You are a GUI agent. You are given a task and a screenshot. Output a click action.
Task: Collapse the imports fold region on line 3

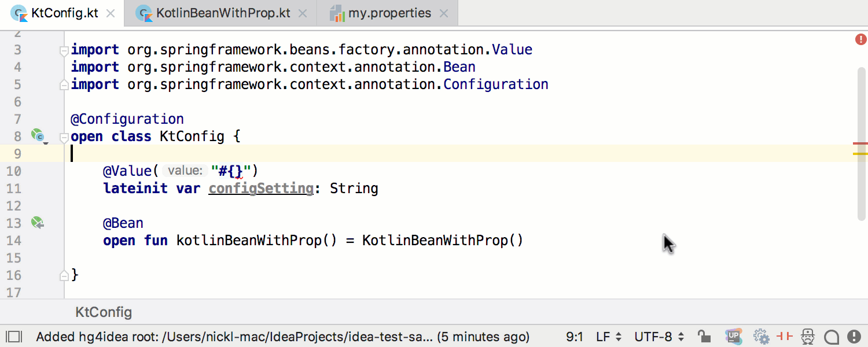coord(64,51)
